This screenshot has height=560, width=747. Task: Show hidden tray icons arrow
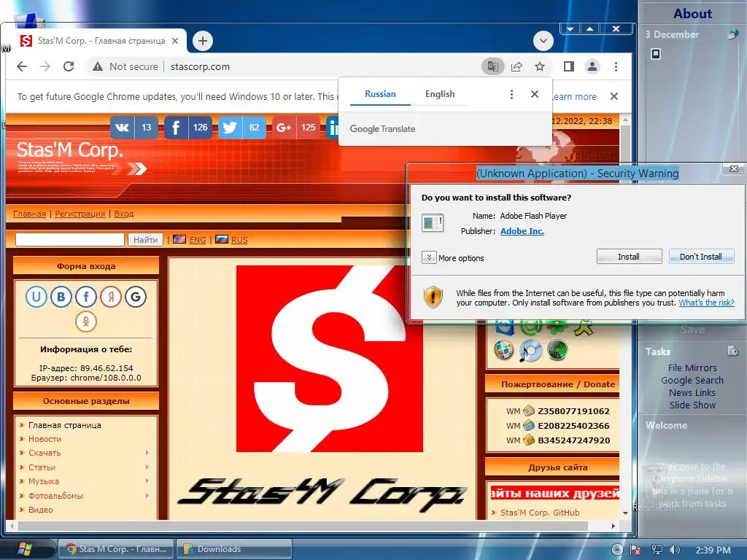[617, 550]
